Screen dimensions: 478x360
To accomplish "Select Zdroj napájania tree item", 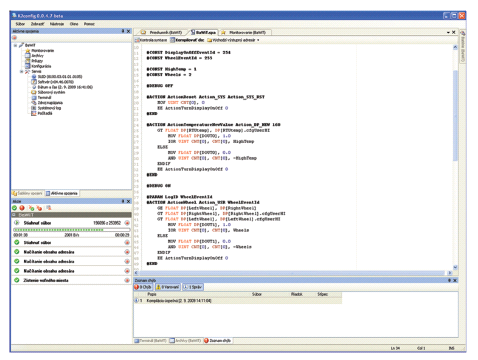I will [x=47, y=103].
